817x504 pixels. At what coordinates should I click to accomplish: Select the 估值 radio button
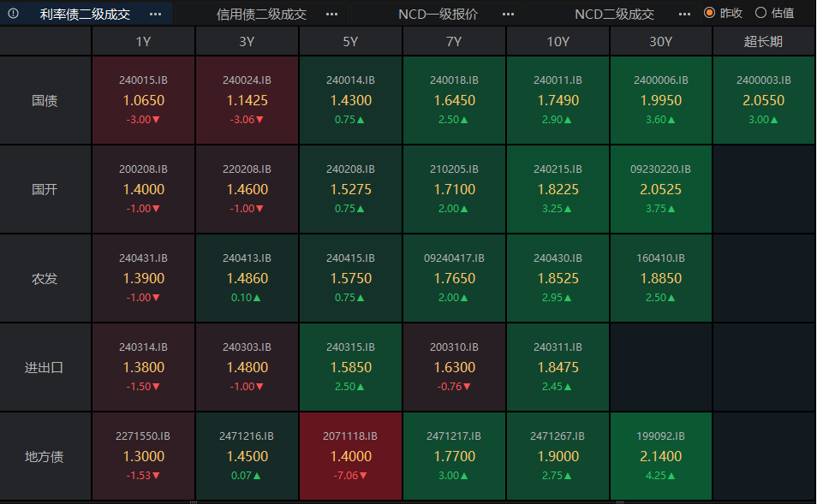click(x=760, y=13)
